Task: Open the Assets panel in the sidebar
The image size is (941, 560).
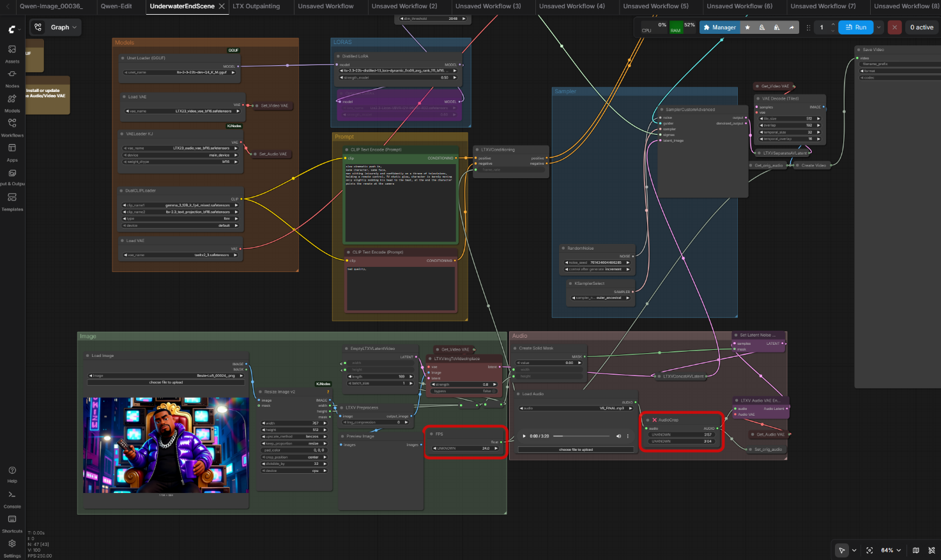Action: [x=11, y=54]
